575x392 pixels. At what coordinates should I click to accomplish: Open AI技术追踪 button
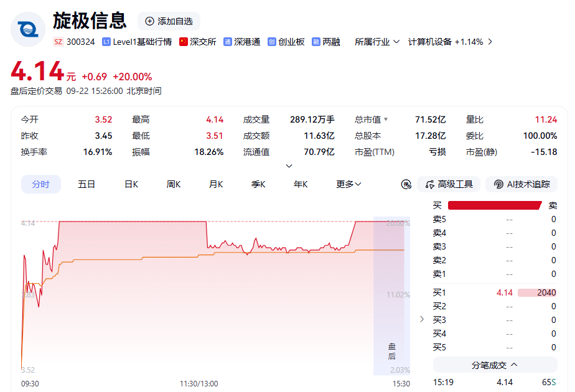click(x=521, y=184)
